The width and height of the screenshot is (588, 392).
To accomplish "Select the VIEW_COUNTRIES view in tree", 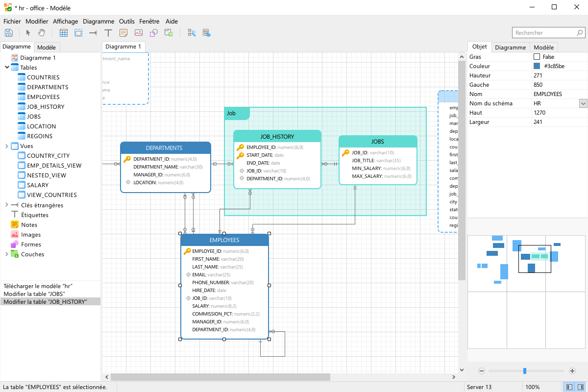I will [x=52, y=195].
